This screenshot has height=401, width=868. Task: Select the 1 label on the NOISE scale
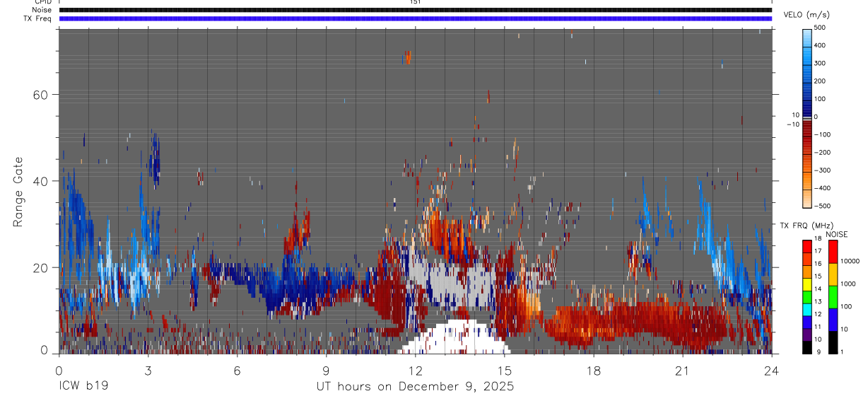[x=843, y=351]
